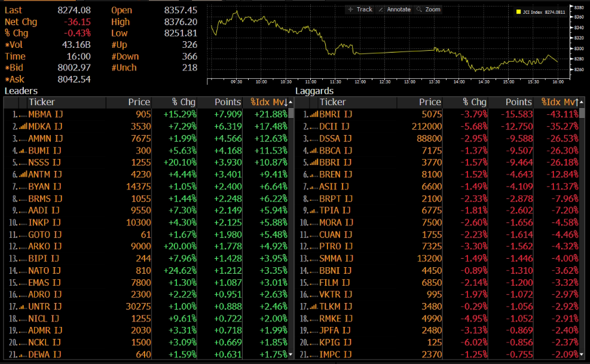This screenshot has height=364, width=590.
Task: Click signal bars icon beside ANTM IJ
Action: click(x=23, y=175)
